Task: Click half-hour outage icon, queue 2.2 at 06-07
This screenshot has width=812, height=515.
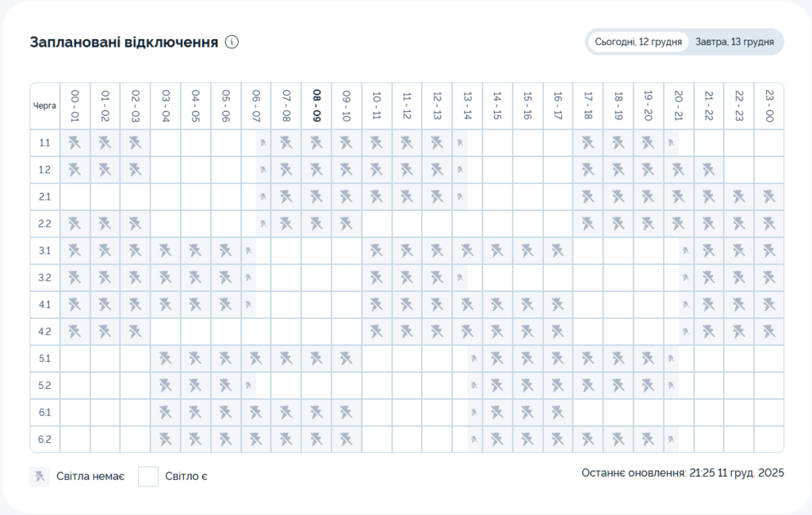Action: [x=263, y=224]
